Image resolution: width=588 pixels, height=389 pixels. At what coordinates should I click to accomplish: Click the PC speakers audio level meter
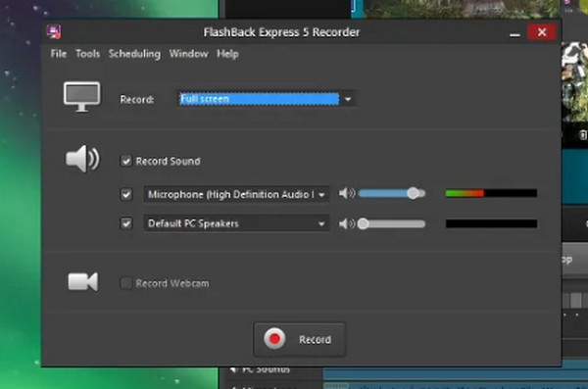tap(491, 224)
